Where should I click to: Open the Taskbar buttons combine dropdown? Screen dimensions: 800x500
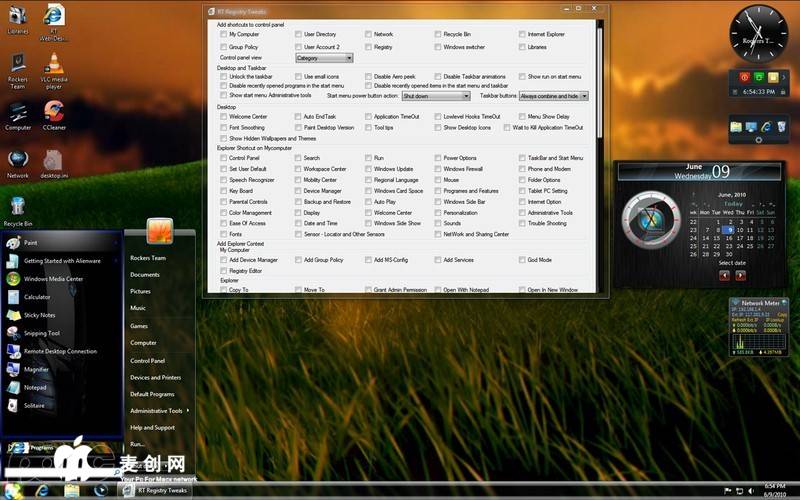coord(553,96)
